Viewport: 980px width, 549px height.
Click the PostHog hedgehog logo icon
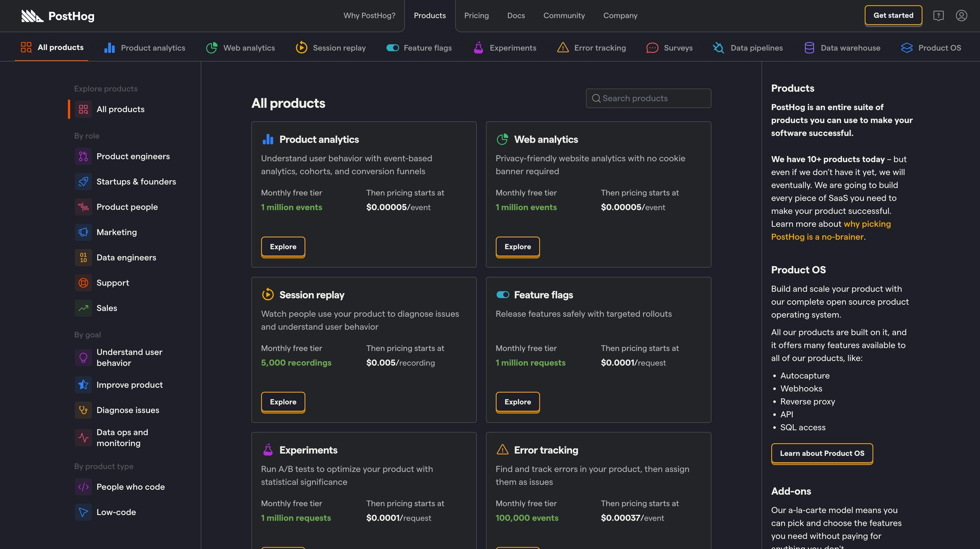coord(32,16)
